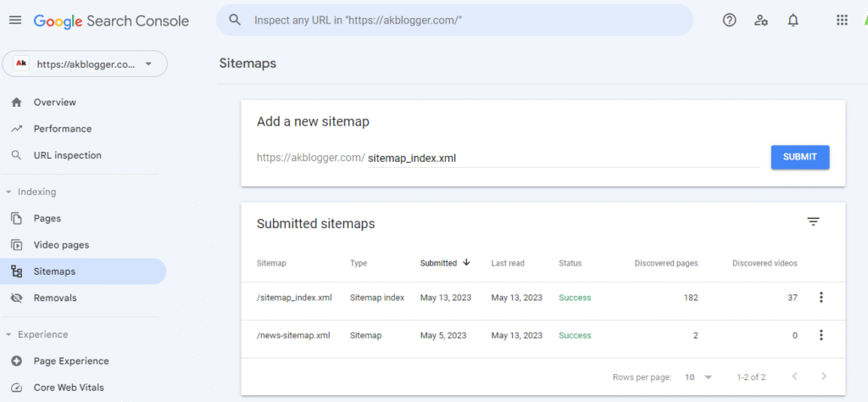Sort by the Sitemap column header
868x402 pixels.
pos(271,263)
